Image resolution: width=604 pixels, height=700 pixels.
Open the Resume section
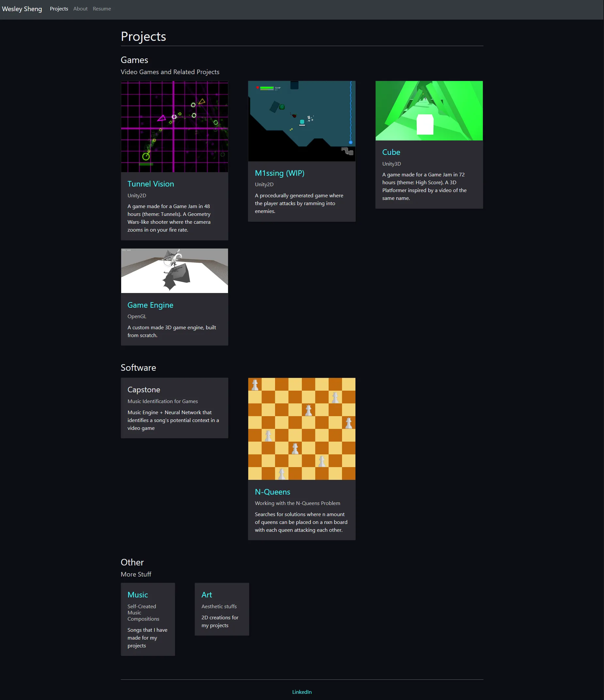point(102,8)
